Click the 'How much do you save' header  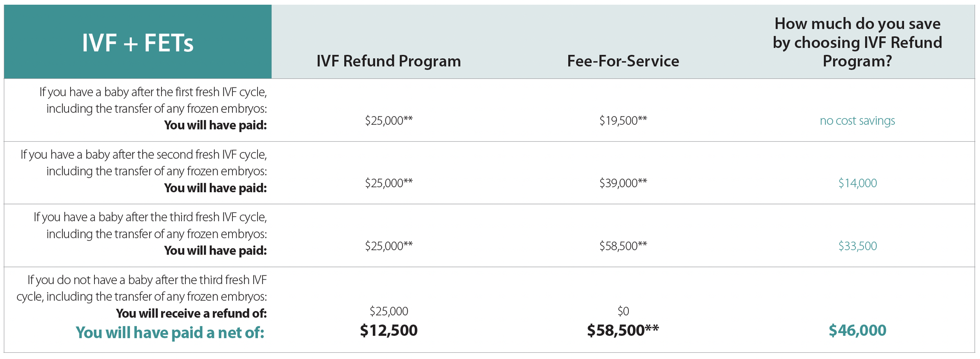[857, 42]
